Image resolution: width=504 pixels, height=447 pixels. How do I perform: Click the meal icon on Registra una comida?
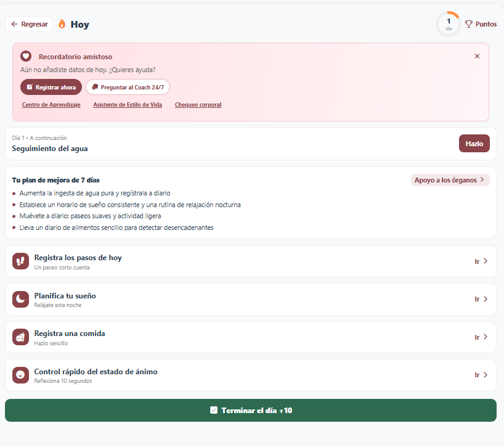tap(19, 337)
